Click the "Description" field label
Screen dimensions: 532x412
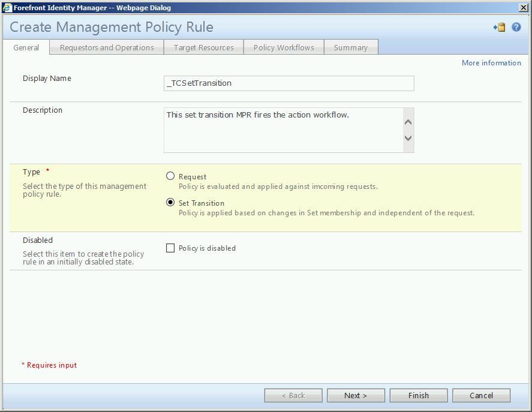point(43,110)
